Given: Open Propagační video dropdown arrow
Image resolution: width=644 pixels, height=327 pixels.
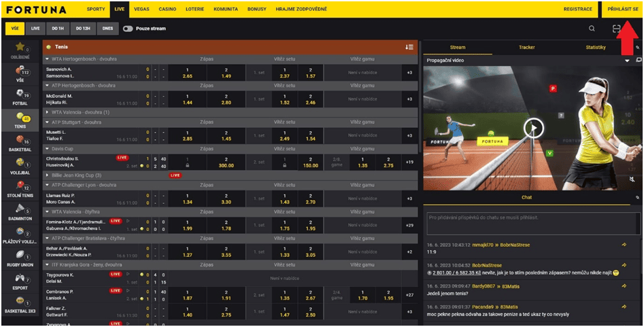Looking at the screenshot, I should click(627, 61).
